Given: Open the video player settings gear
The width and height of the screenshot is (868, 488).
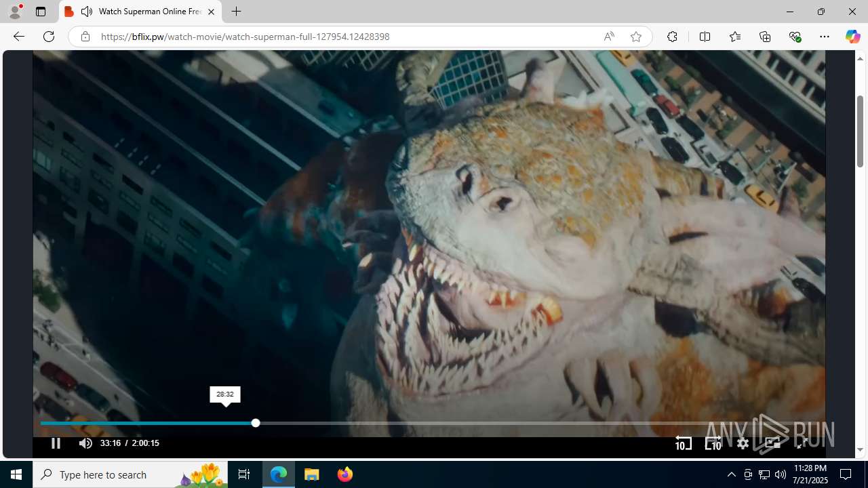Looking at the screenshot, I should (743, 443).
